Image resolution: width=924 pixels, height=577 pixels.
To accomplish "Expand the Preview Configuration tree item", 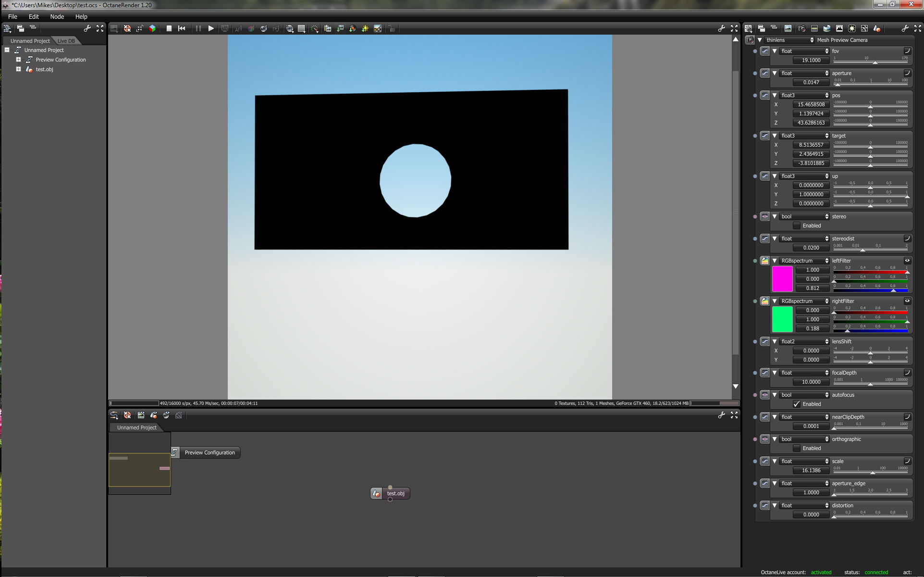I will tap(18, 60).
